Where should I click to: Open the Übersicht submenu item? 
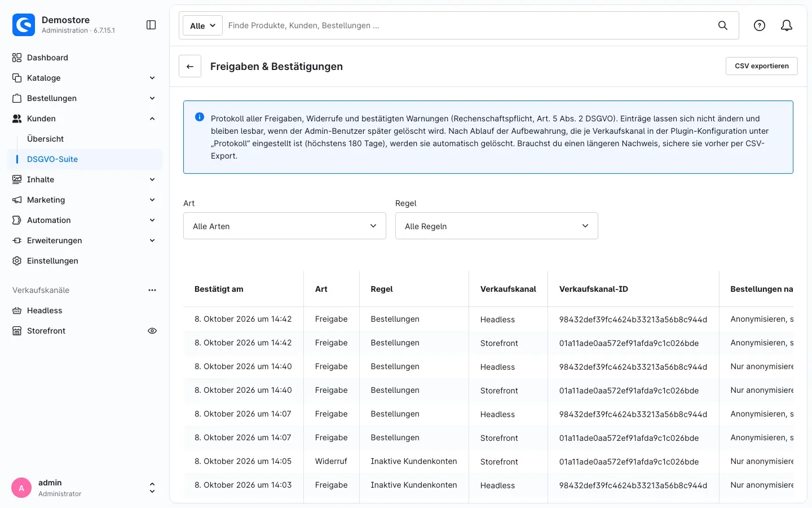click(46, 139)
